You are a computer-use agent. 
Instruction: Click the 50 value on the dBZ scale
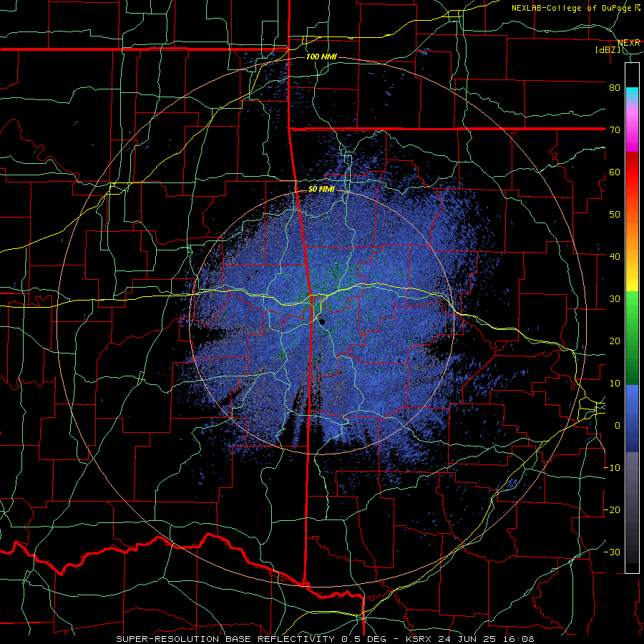pyautogui.click(x=615, y=215)
